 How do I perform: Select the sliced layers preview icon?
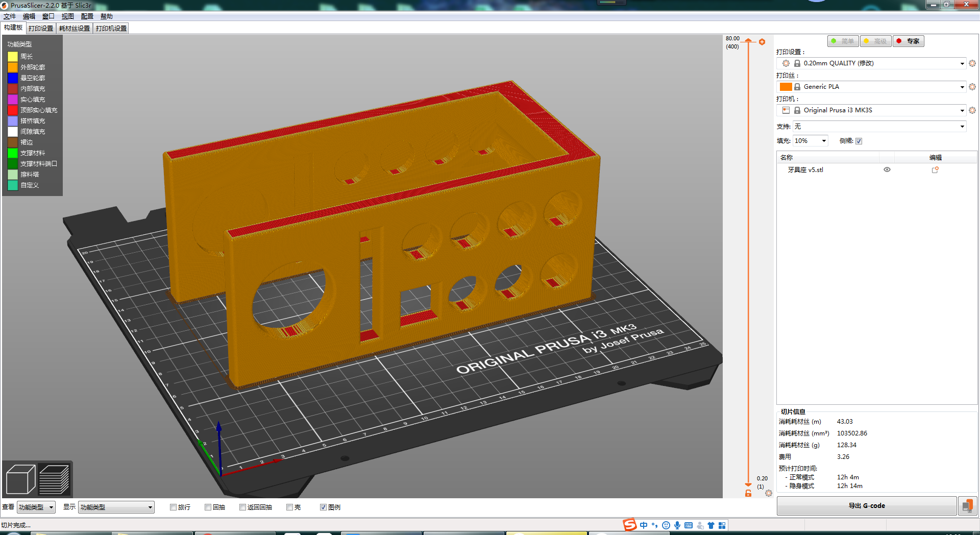tap(54, 478)
